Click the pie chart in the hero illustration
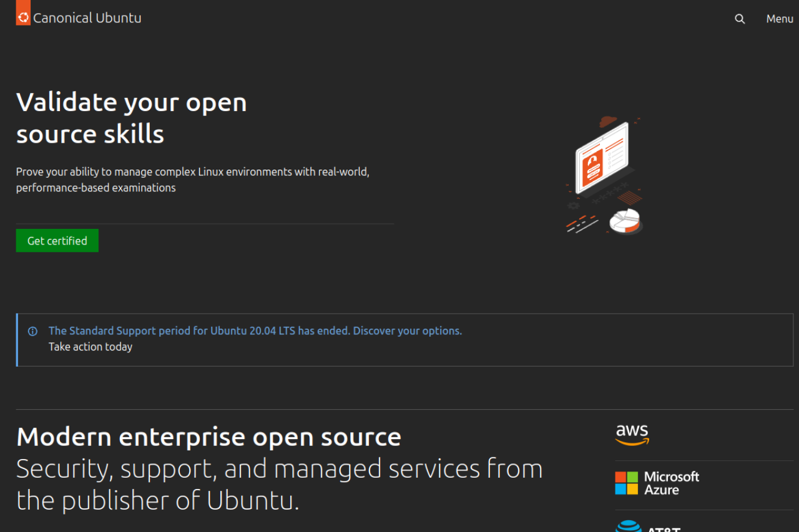Image resolution: width=799 pixels, height=532 pixels. coord(625,221)
